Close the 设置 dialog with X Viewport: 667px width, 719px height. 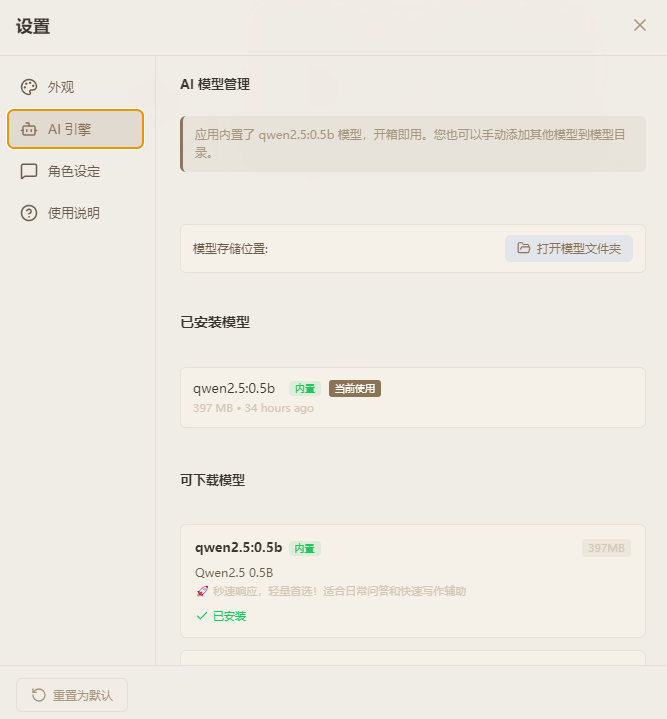(x=640, y=25)
